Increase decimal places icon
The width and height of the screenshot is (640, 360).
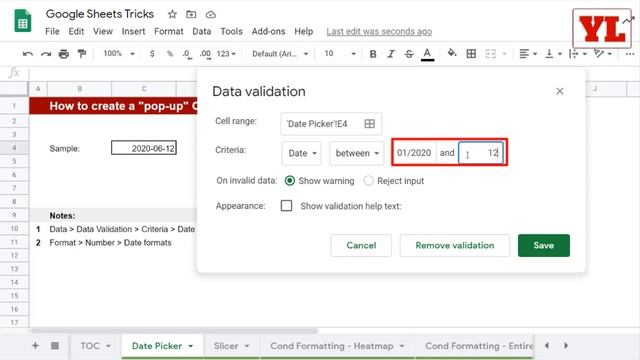[205, 54]
